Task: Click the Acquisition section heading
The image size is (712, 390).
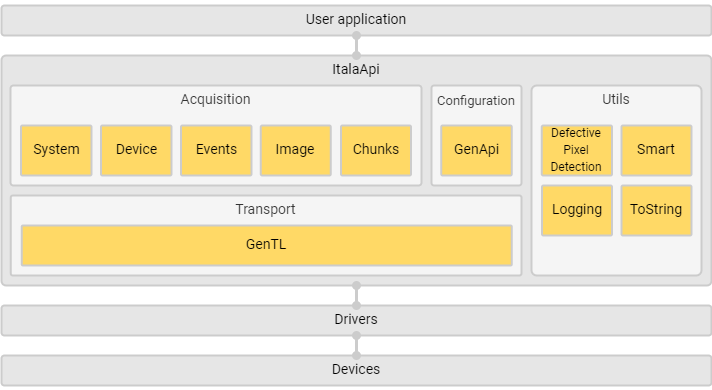Action: click(x=215, y=99)
